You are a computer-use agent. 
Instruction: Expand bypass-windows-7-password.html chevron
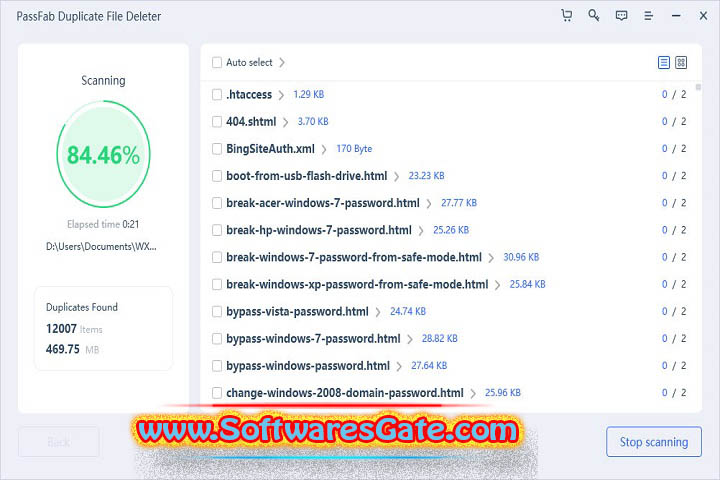pyautogui.click(x=410, y=339)
